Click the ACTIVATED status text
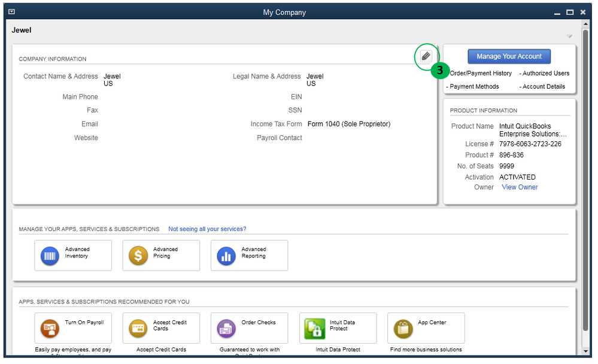Image resolution: width=598 pixels, height=364 pixels. pyautogui.click(x=517, y=177)
